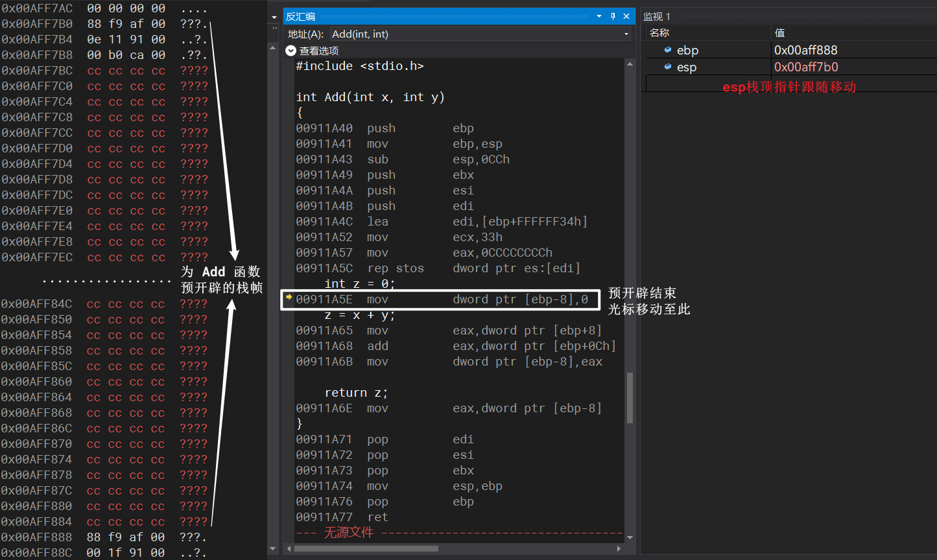This screenshot has height=560, width=937.
Task: Click instruction at 00911A49 push ebx
Action: pos(385,175)
